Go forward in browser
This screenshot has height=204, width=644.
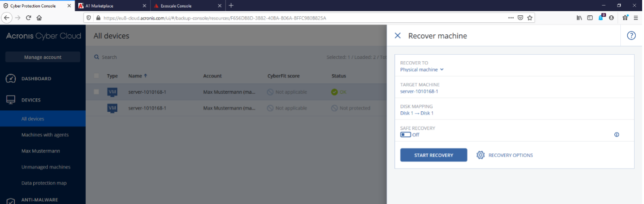pyautogui.click(x=18, y=18)
